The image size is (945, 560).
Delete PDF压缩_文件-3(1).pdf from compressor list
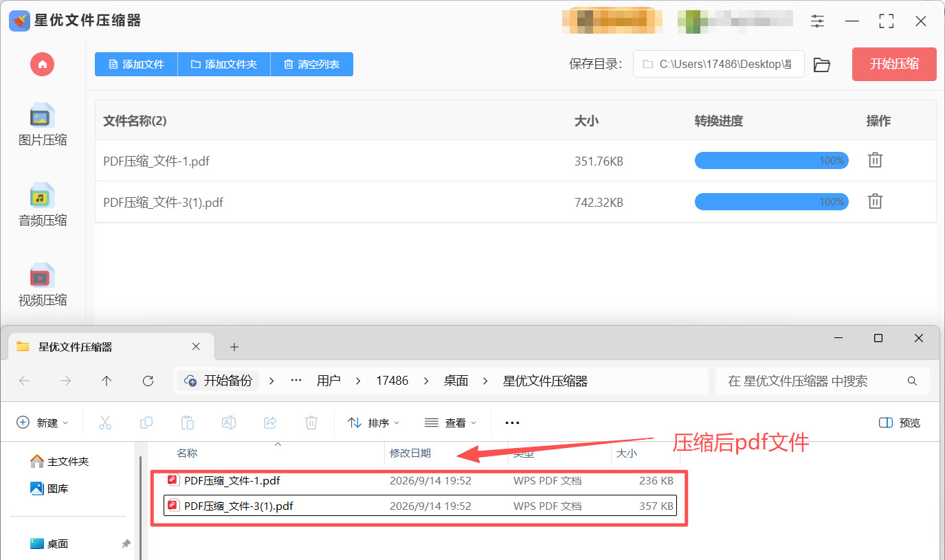(x=875, y=201)
